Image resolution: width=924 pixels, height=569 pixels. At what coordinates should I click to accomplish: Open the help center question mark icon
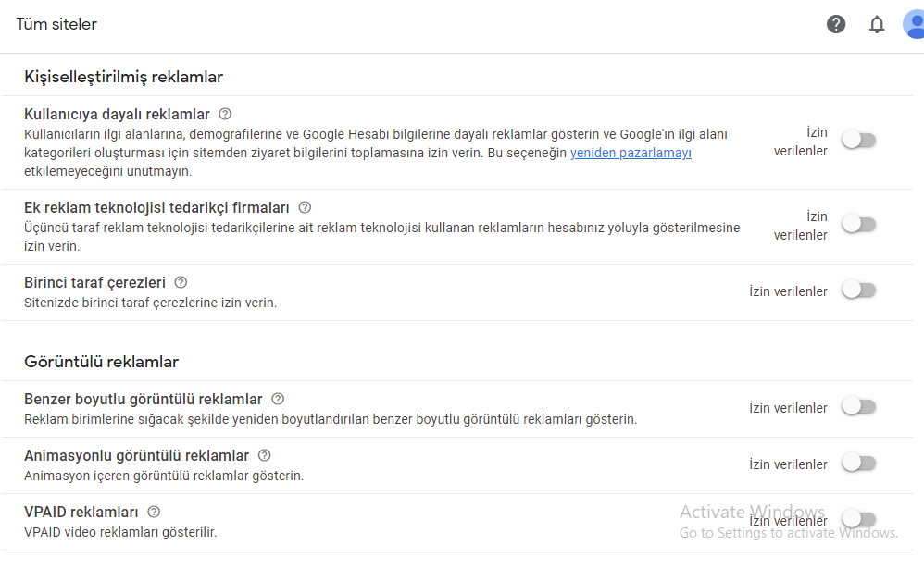pos(836,24)
